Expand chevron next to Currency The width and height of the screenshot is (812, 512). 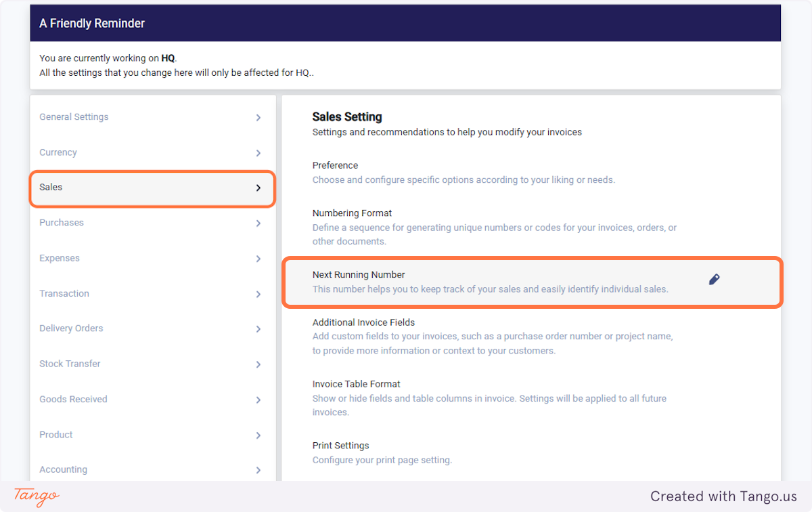258,153
